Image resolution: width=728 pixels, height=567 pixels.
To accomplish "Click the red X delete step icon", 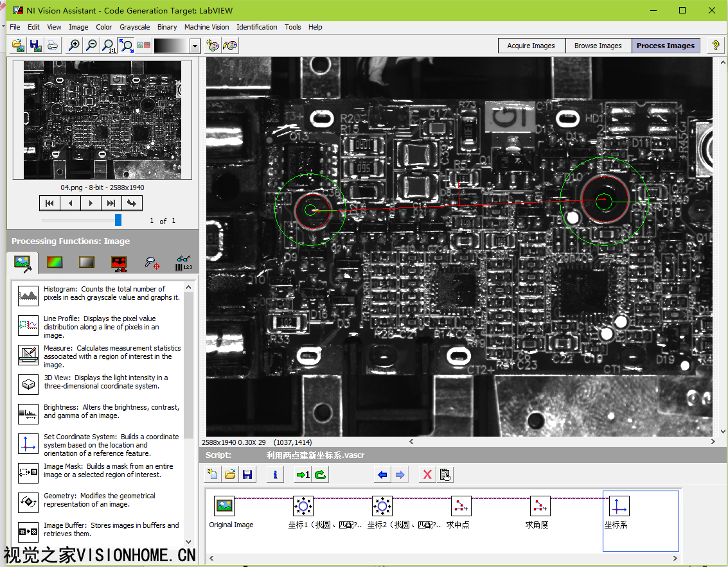I will click(x=427, y=475).
